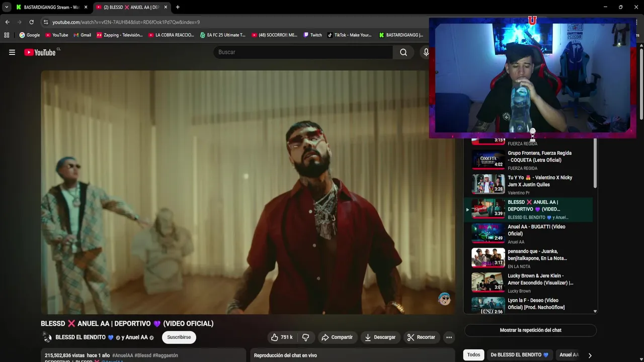Click the playlist scroll down arrow

(595, 311)
